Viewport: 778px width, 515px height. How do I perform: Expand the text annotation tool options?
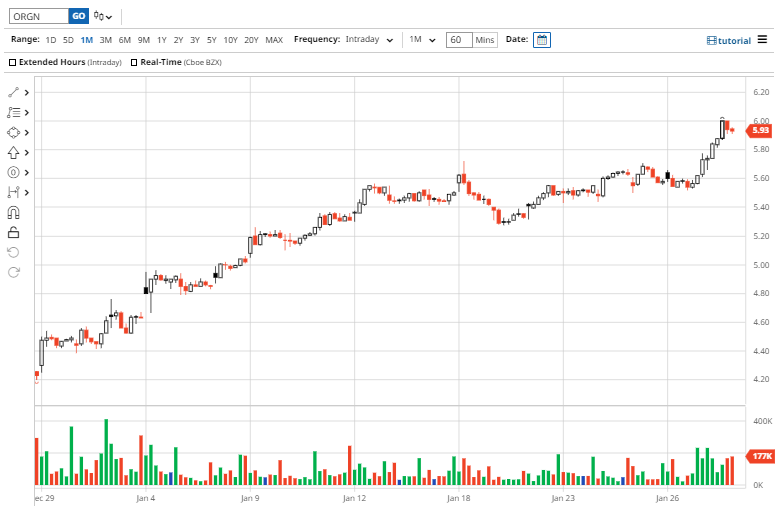point(27,113)
